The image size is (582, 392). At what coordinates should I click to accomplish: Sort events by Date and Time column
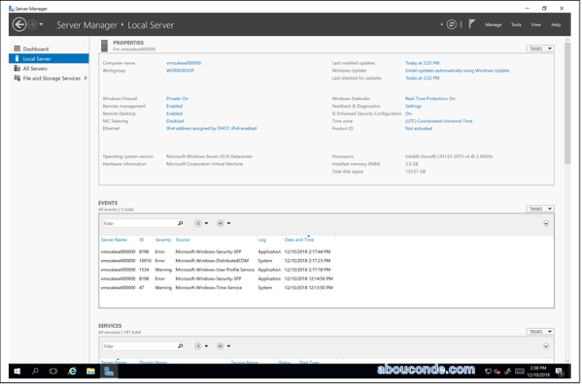point(299,240)
